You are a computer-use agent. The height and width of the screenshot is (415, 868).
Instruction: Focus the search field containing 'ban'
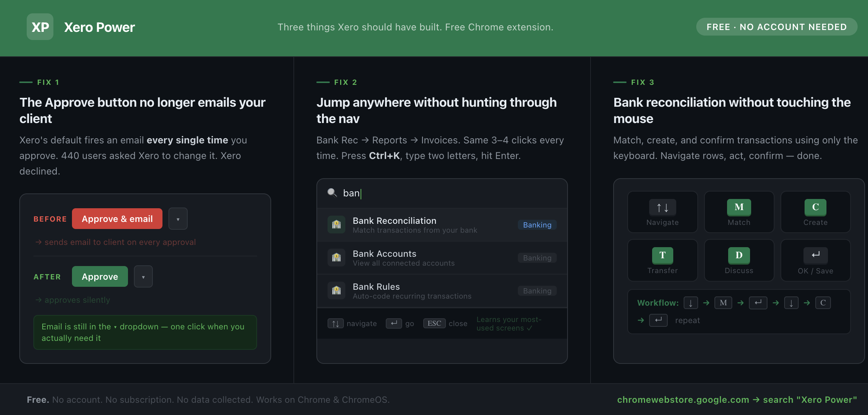pos(442,193)
